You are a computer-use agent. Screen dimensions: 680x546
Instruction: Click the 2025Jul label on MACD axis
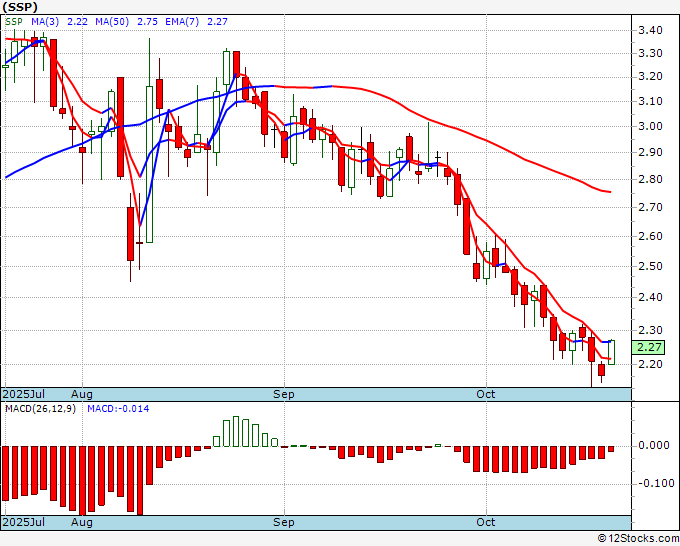[24, 522]
